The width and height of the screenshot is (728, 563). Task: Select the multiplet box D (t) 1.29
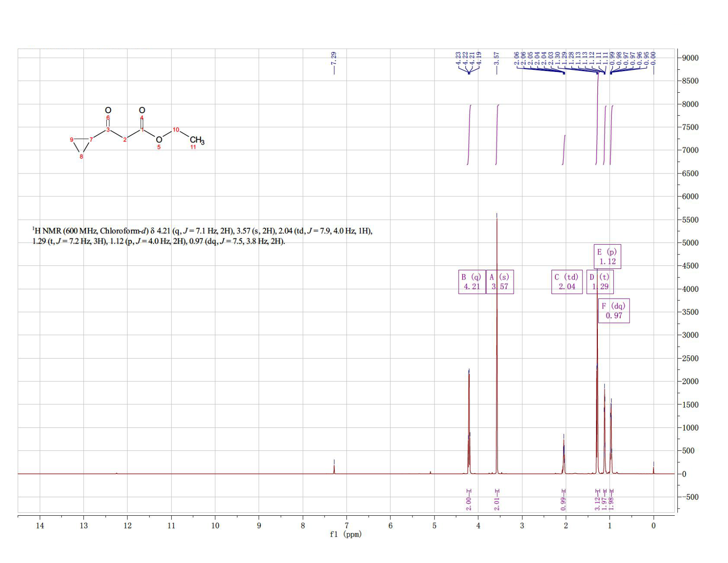click(600, 282)
